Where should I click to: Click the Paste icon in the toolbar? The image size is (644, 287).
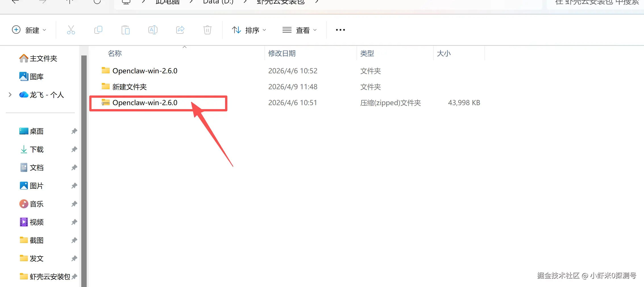[x=125, y=30]
